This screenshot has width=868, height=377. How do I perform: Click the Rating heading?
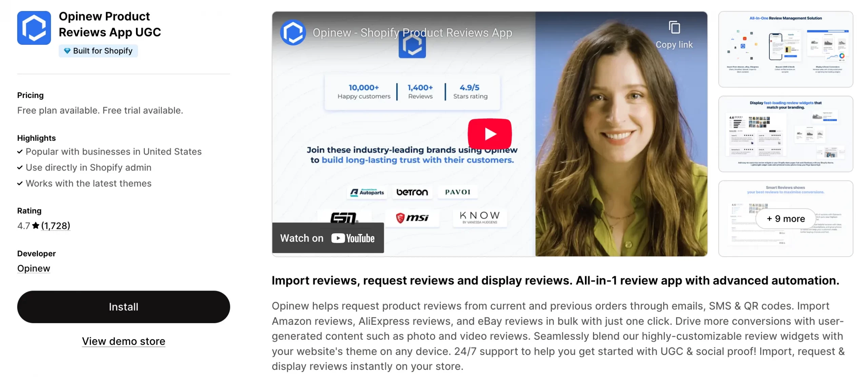pyautogui.click(x=29, y=211)
